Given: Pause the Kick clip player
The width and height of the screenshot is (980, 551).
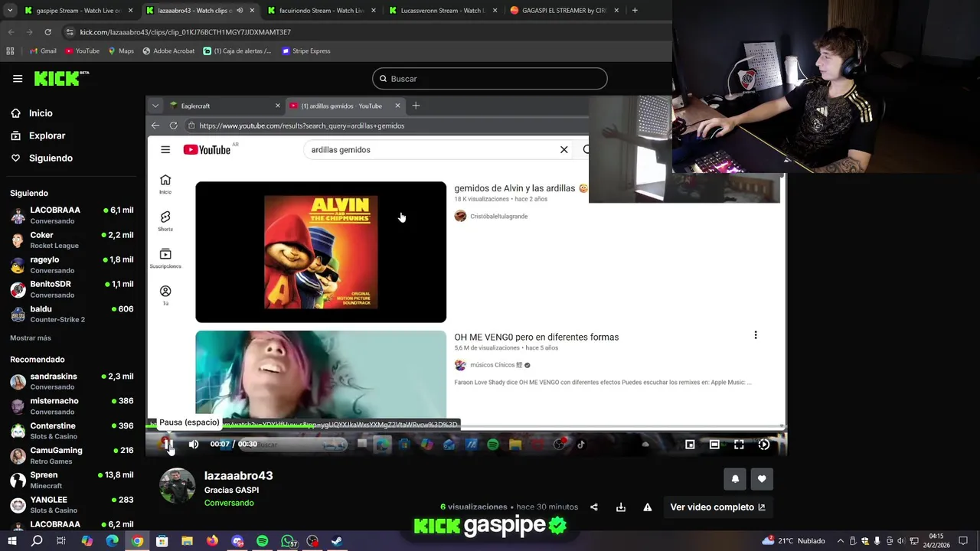Looking at the screenshot, I should [x=168, y=444].
